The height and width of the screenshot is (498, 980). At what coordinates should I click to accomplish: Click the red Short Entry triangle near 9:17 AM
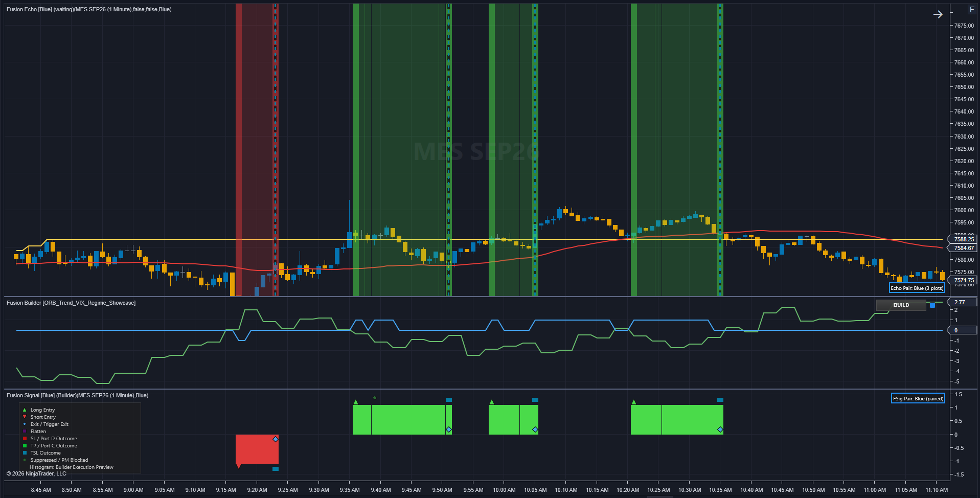239,466
